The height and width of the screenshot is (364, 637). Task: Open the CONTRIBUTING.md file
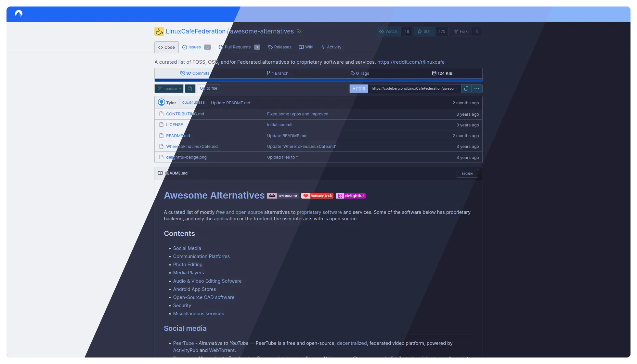185,114
